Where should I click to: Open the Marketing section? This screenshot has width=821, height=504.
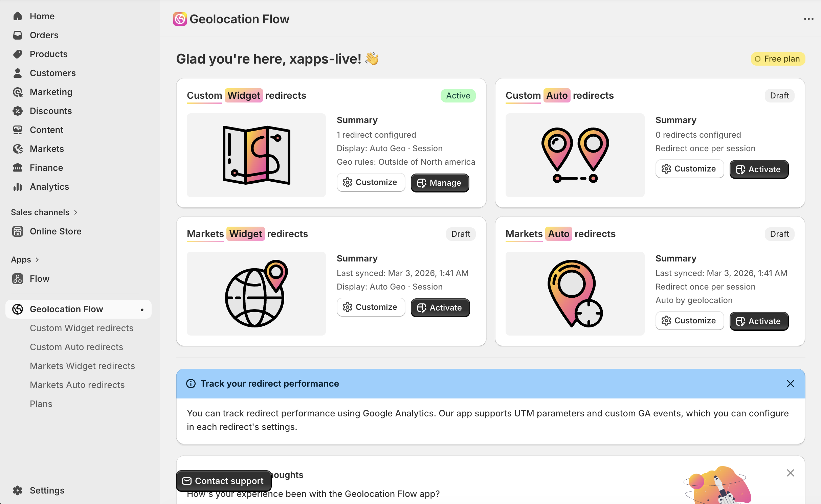coord(51,92)
